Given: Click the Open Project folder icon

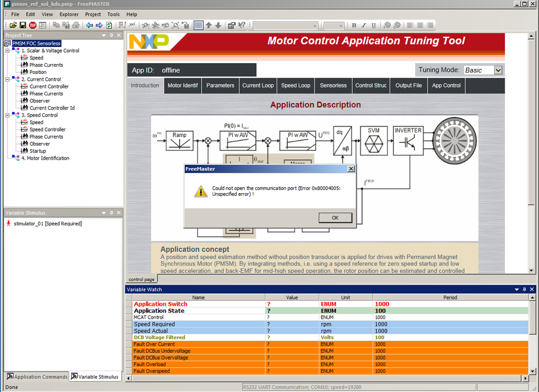Looking at the screenshot, I should point(13,25).
